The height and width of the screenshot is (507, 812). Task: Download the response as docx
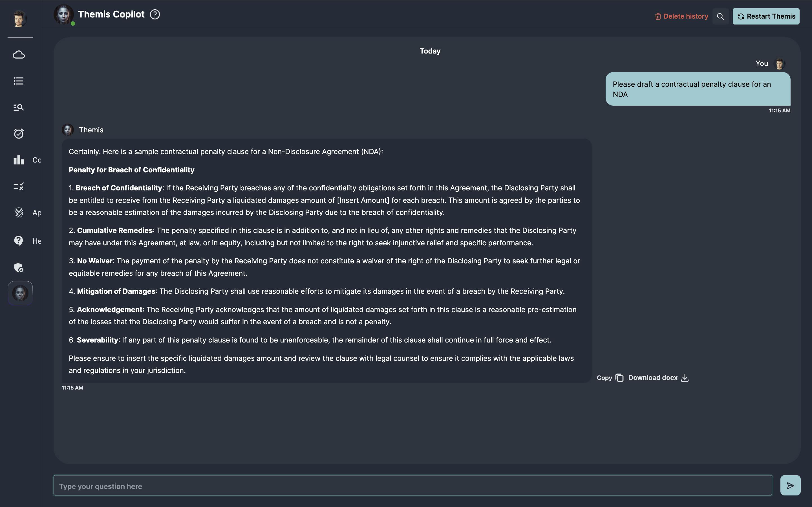(x=659, y=378)
